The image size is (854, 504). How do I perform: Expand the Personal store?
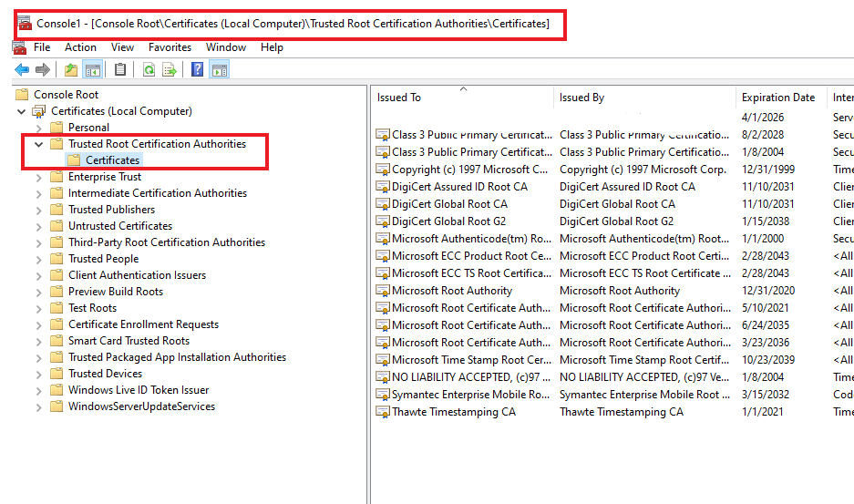click(38, 129)
